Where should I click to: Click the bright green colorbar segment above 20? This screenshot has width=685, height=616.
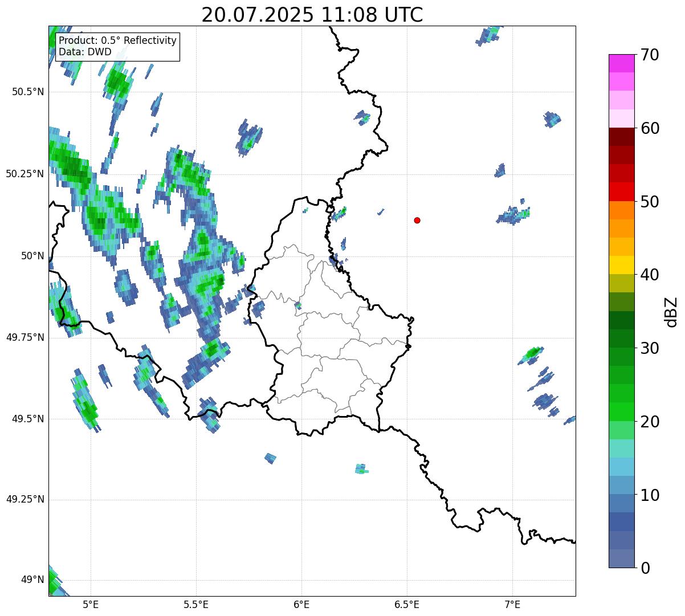tap(621, 412)
